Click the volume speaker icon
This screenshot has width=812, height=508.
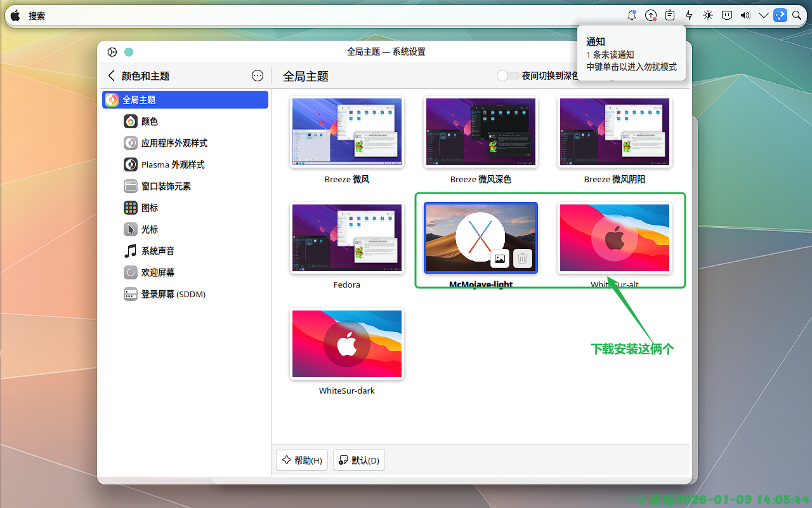(745, 16)
